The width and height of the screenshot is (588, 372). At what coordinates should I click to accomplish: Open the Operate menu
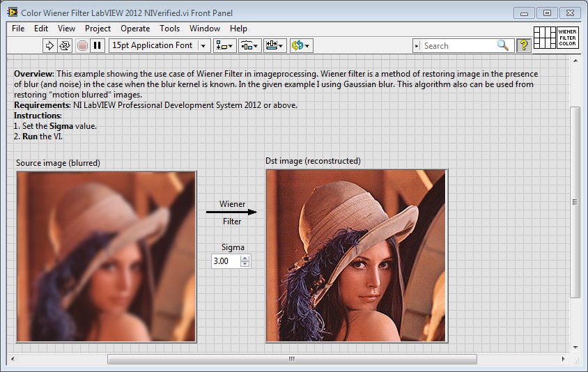[x=135, y=29]
